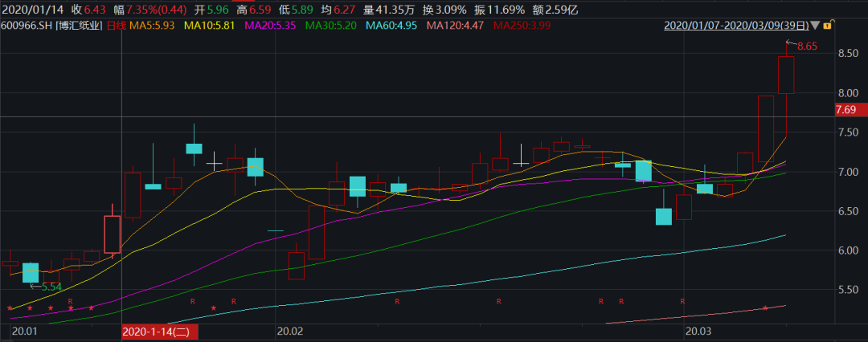
Task: Click the 振 11.69% amplitude value
Action: point(497,10)
